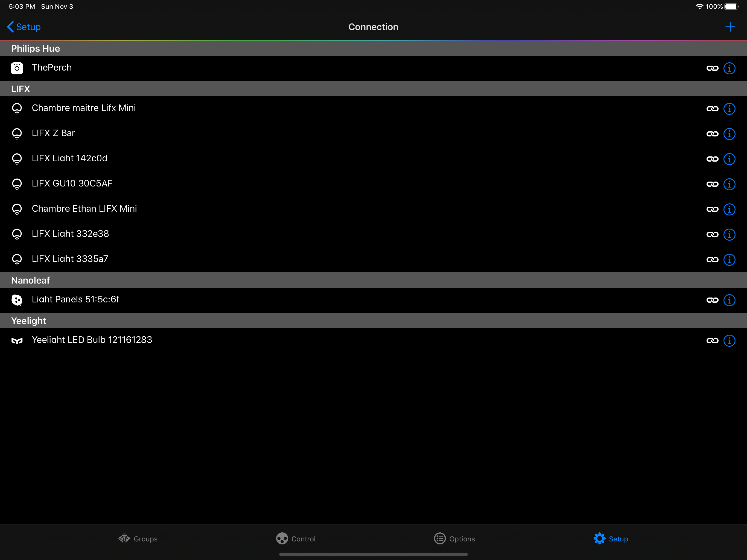Select Light Panels 51:5c:6f row
The width and height of the screenshot is (747, 560).
coord(373,300)
